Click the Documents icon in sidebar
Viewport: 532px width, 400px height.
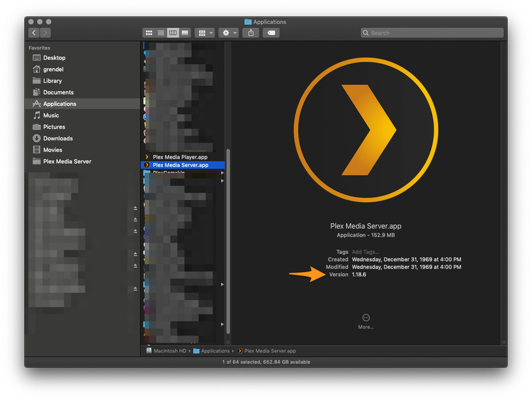coord(37,93)
